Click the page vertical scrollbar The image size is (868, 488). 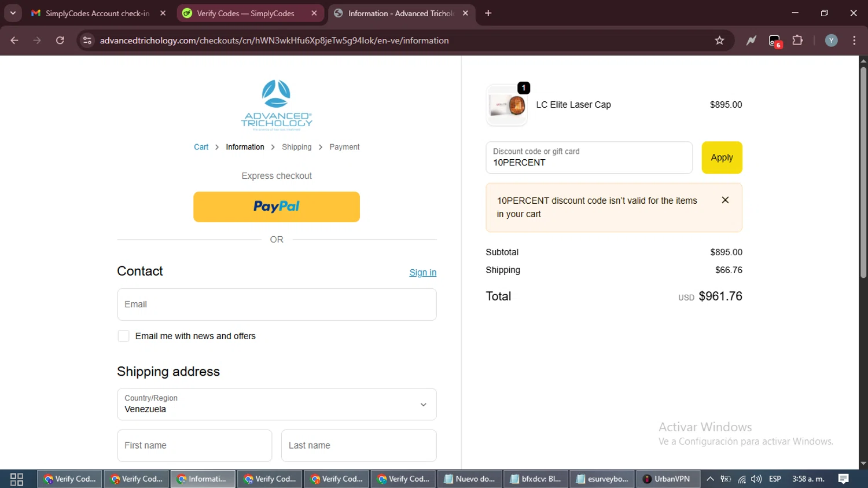tap(863, 173)
